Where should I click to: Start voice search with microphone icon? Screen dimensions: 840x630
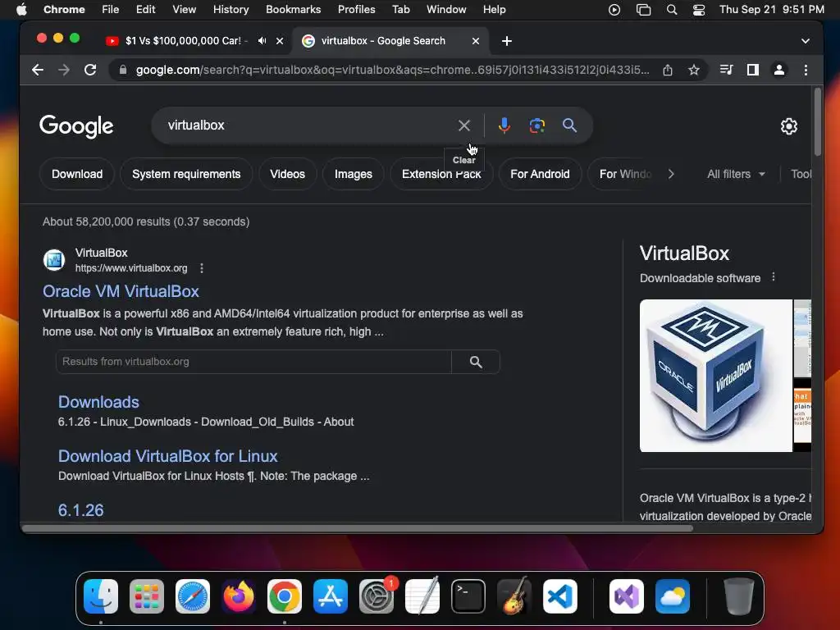click(504, 126)
